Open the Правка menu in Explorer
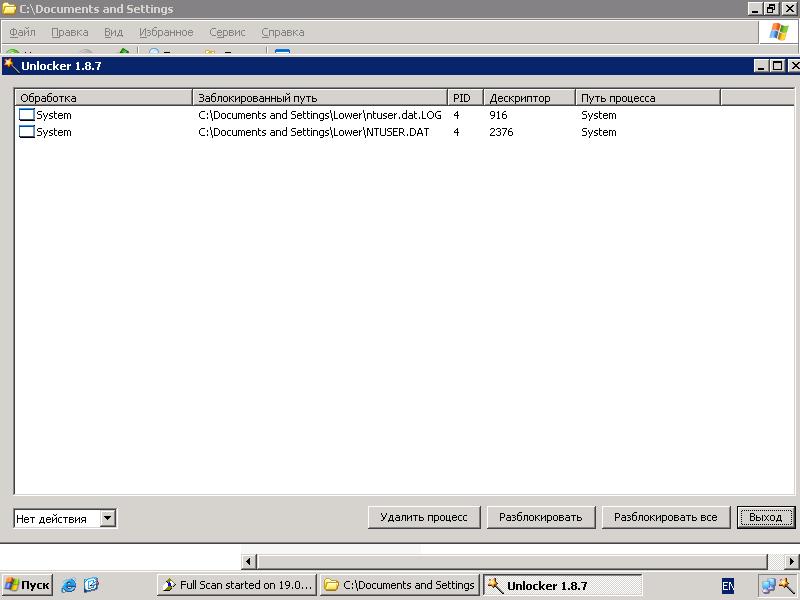 (x=69, y=32)
